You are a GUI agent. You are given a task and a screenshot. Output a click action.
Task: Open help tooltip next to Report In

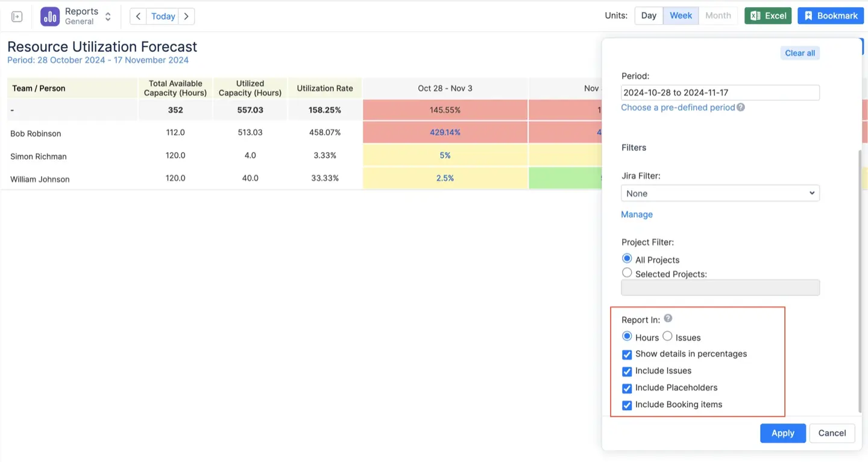click(668, 318)
